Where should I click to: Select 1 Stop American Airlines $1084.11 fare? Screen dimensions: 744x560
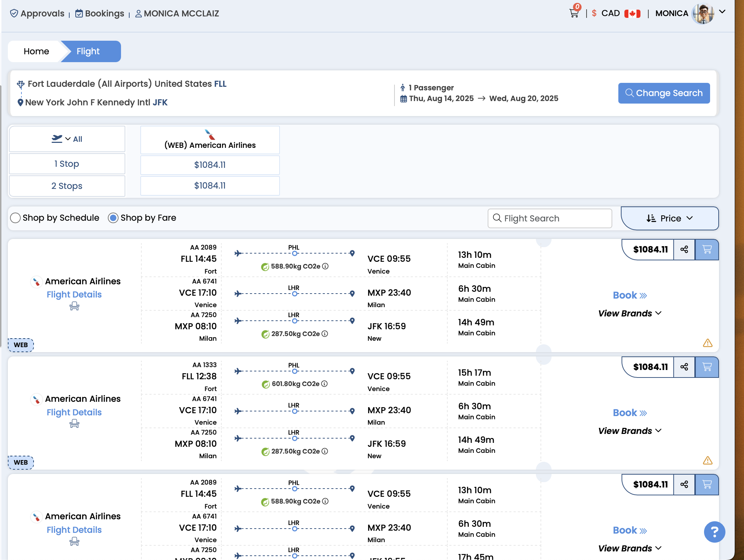click(x=210, y=165)
